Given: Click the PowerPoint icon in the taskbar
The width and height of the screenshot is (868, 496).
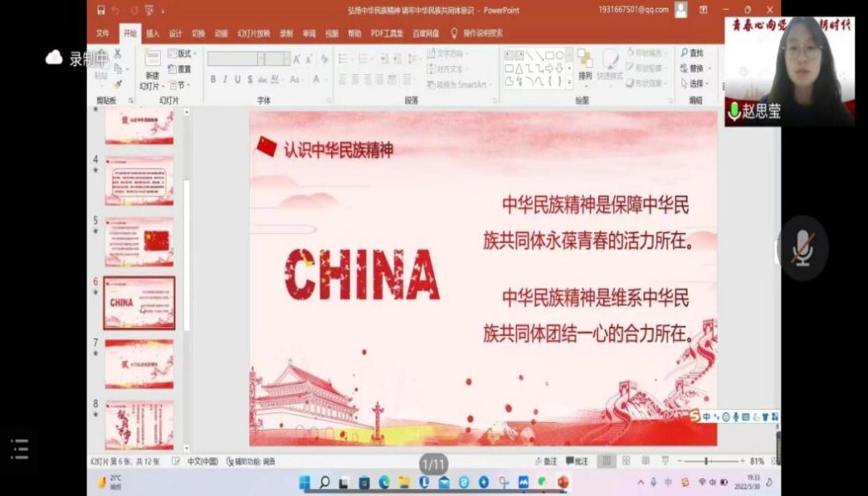Looking at the screenshot, I should [563, 482].
